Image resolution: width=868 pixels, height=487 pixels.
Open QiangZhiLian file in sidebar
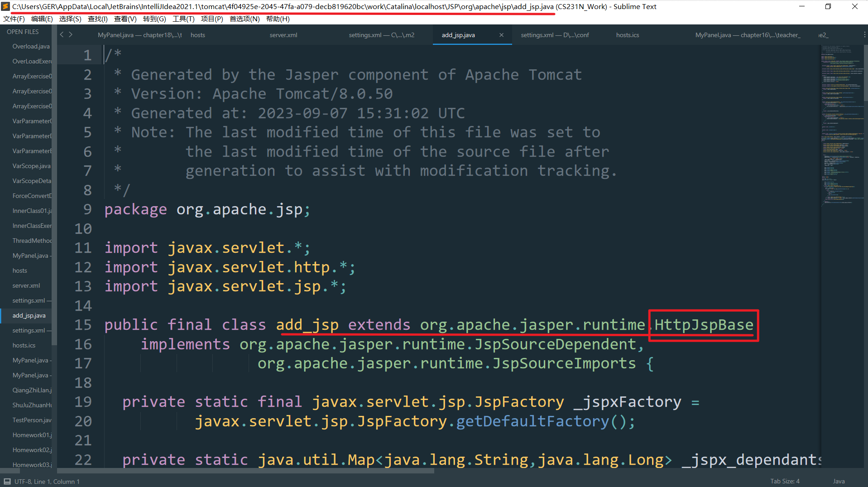tap(32, 390)
